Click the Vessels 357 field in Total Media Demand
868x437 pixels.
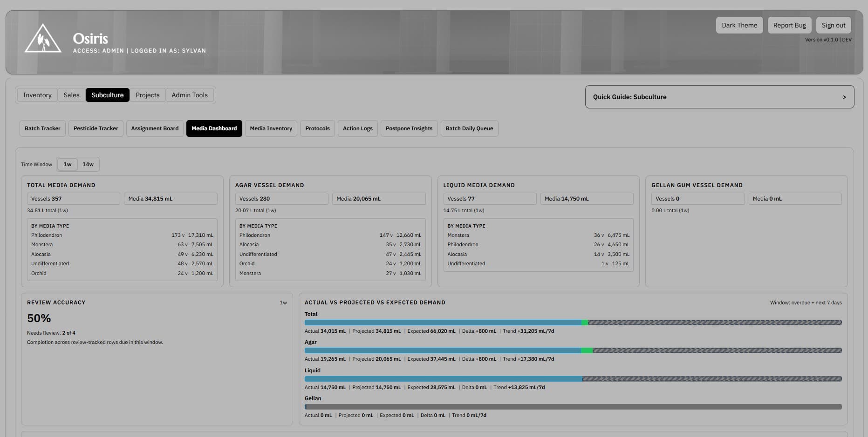point(73,198)
